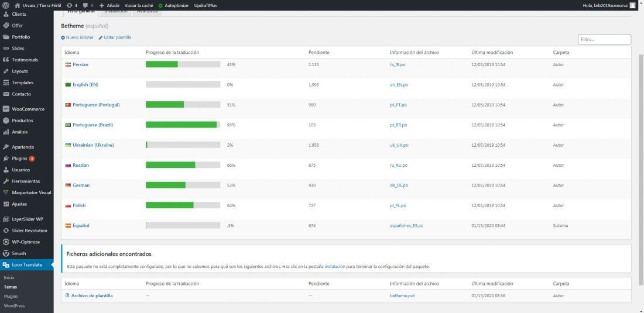This screenshot has width=644, height=313.
Task: Click the Productos box icon in sidebar
Action: click(x=6, y=121)
